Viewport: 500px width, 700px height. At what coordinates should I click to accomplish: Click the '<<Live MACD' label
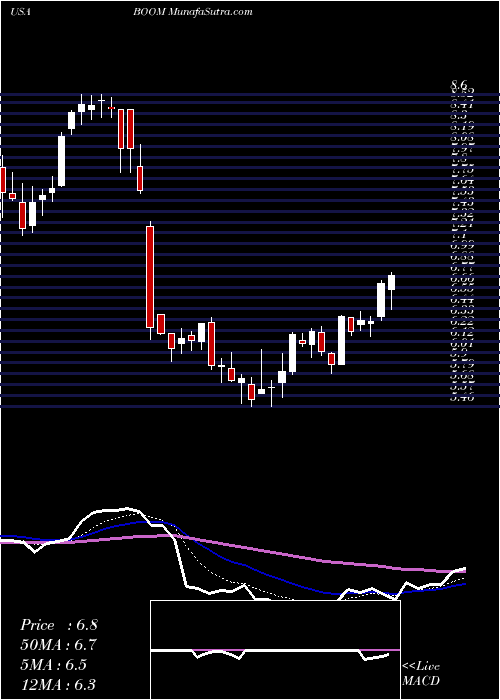coord(421,674)
